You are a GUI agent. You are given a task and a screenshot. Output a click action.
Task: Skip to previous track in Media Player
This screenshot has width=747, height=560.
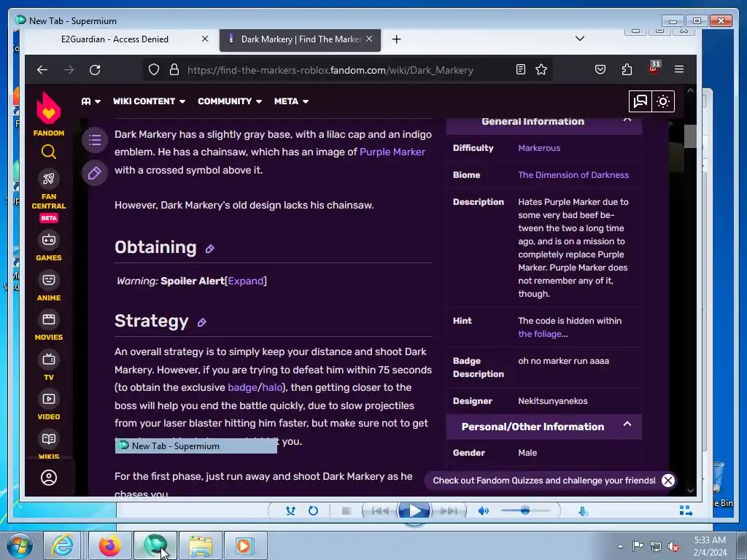coord(379,511)
